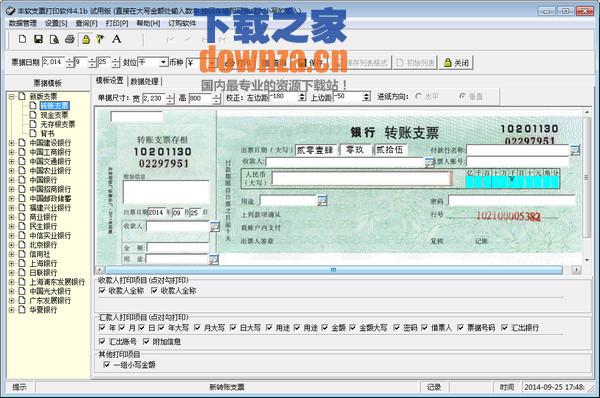Click lookup icon beside cheque 用途 field

tap(322, 200)
